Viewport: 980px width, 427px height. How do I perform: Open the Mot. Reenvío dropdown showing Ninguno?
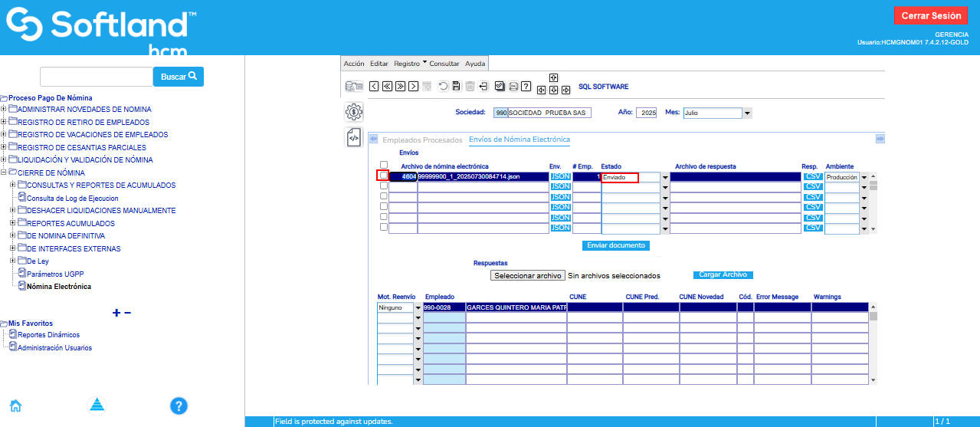[x=418, y=307]
